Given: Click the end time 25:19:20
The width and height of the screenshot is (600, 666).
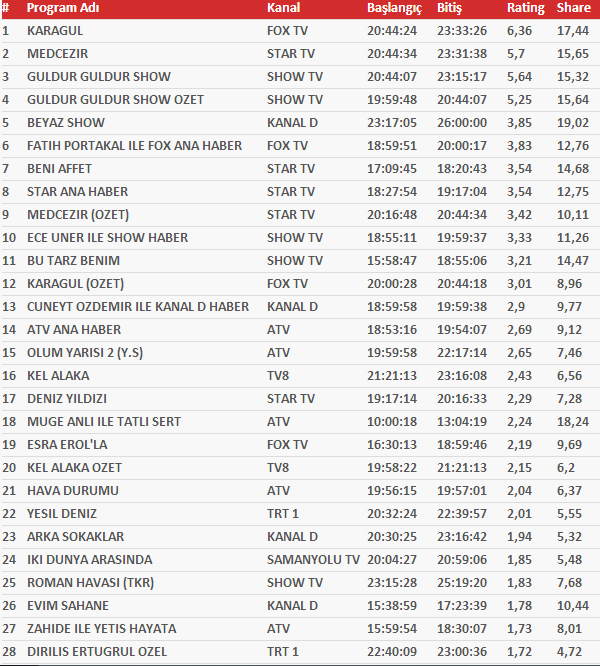Looking at the screenshot, I should click(462, 582).
